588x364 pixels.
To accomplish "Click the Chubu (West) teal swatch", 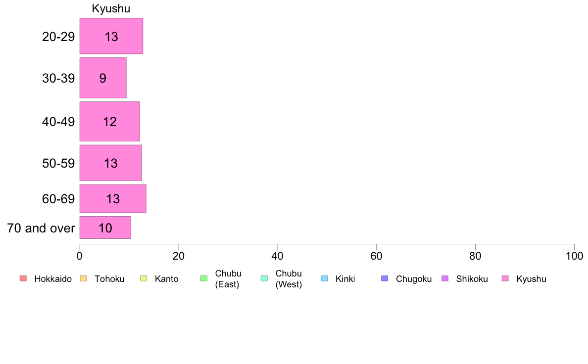I will 264,278.
